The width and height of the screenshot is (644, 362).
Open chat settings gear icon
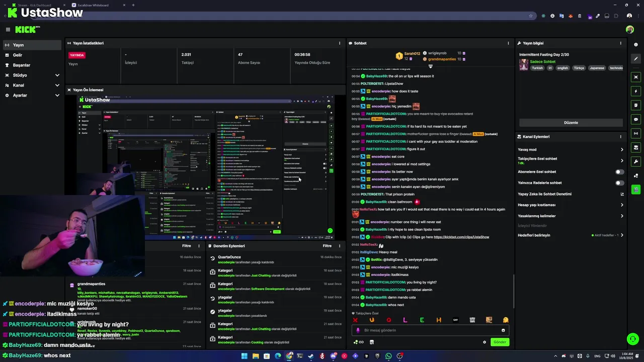pos(485,342)
